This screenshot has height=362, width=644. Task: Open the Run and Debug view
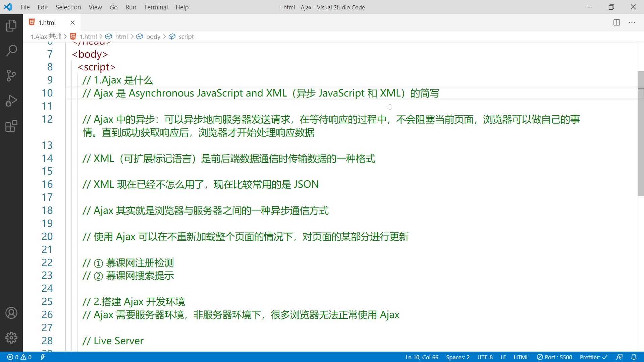11,101
